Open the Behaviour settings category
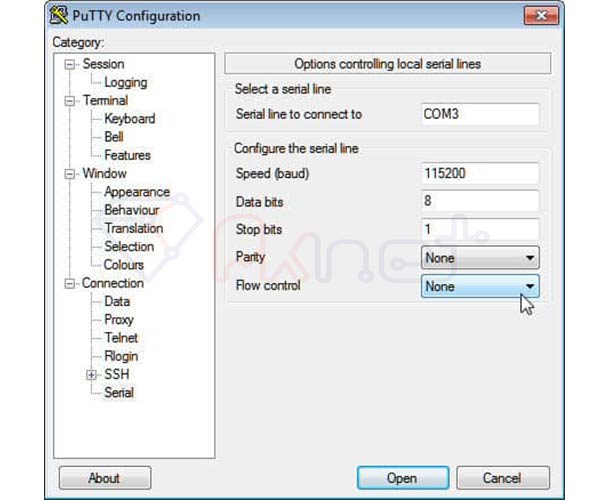Screen dimensions: 600x500 pyautogui.click(x=132, y=210)
